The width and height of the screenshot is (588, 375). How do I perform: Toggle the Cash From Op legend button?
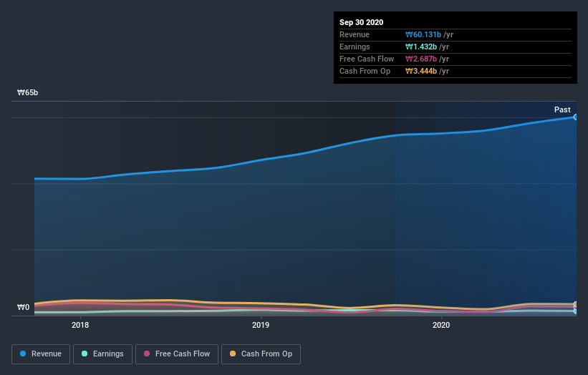261,354
